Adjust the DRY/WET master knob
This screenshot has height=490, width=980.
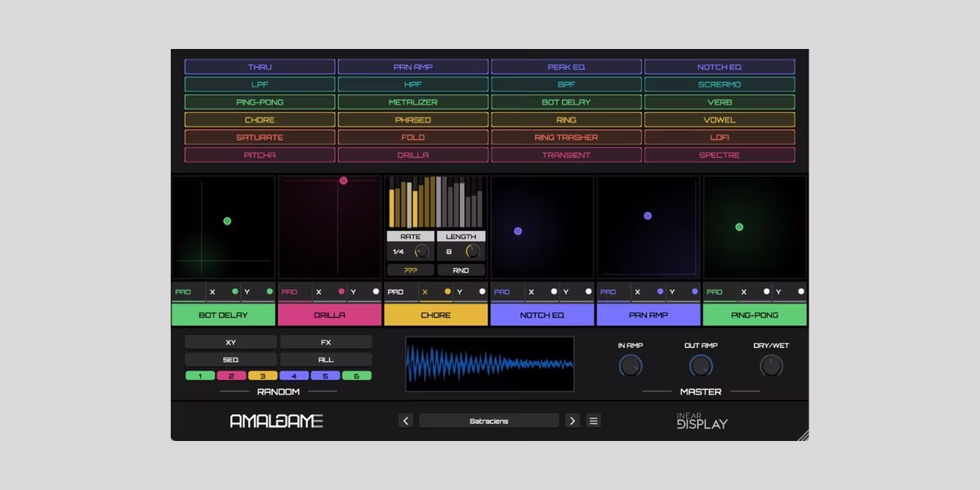coord(770,366)
